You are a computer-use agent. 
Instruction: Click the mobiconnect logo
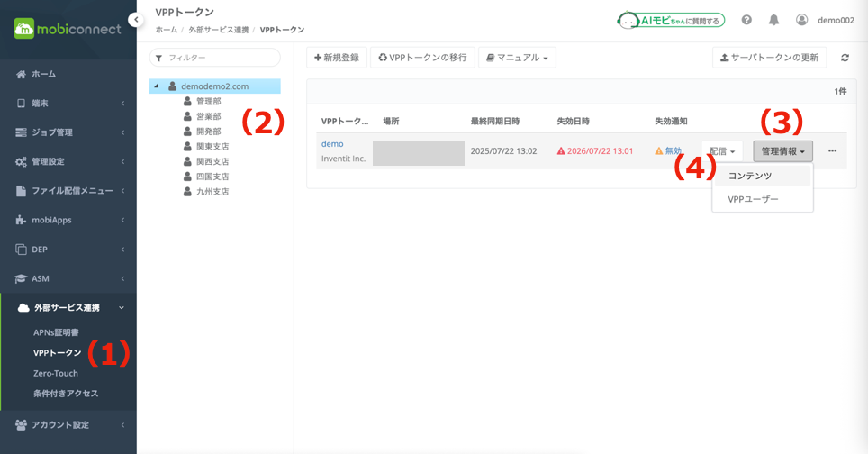coord(67,29)
